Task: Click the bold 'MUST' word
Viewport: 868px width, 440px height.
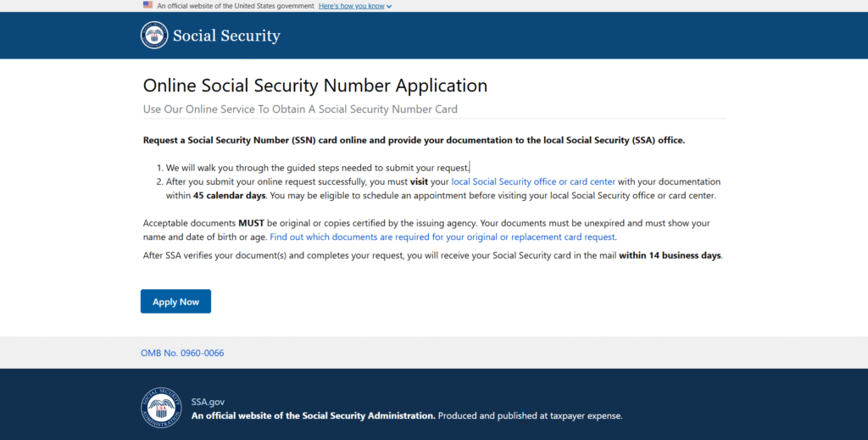Action: click(251, 223)
